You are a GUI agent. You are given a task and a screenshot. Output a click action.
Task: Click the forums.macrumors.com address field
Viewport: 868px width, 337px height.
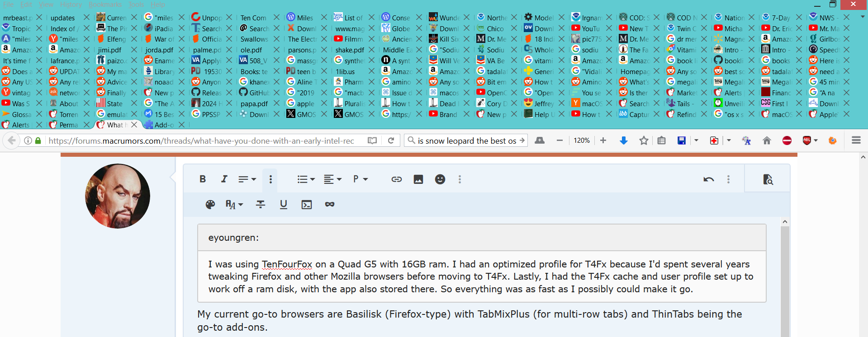[201, 140]
